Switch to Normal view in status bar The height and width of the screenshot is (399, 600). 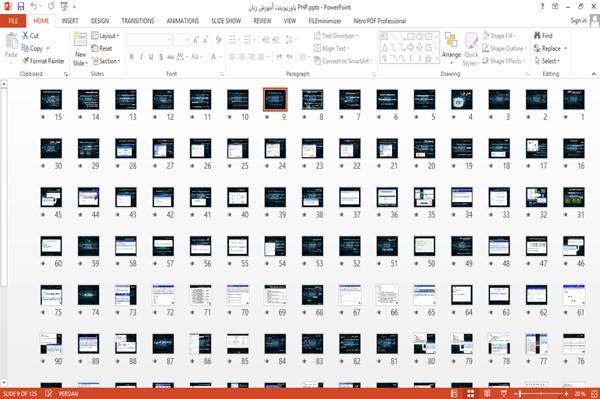[x=454, y=393]
